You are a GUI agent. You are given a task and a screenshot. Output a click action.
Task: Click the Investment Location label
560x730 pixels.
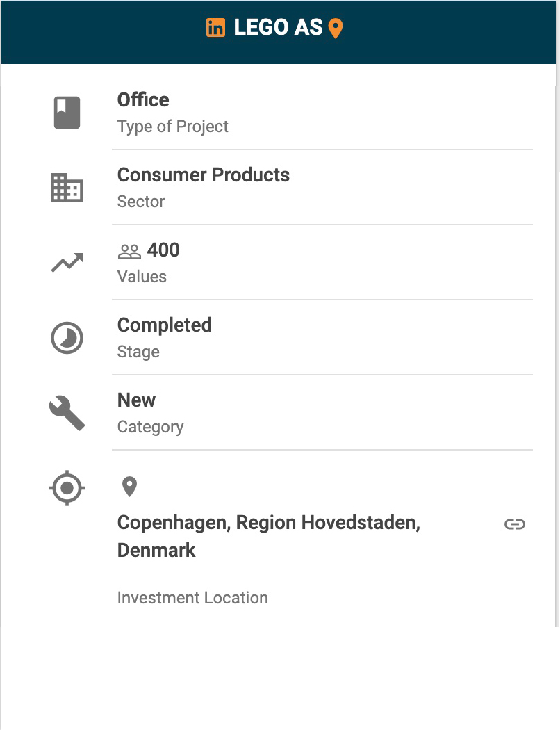[x=192, y=598]
